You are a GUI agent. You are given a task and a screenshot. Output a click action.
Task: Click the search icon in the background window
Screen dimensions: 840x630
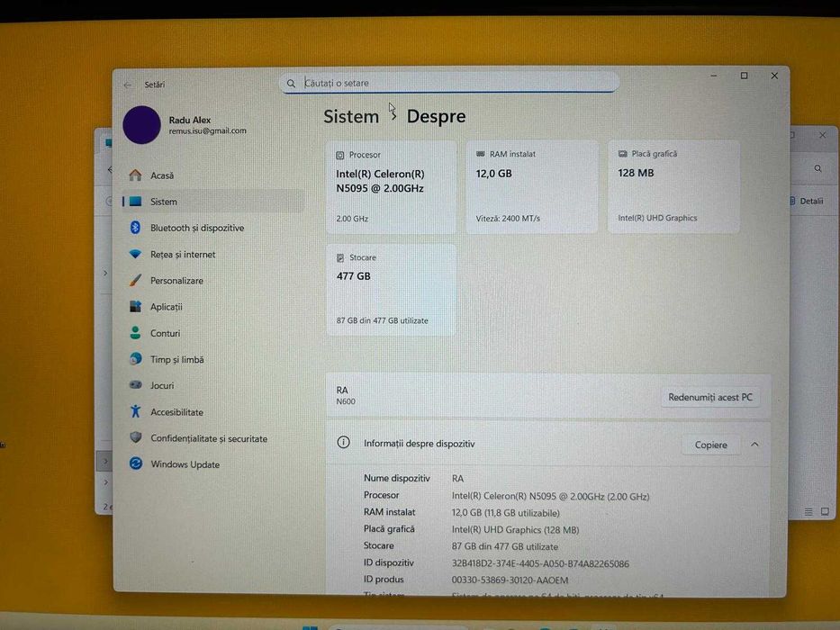(817, 169)
